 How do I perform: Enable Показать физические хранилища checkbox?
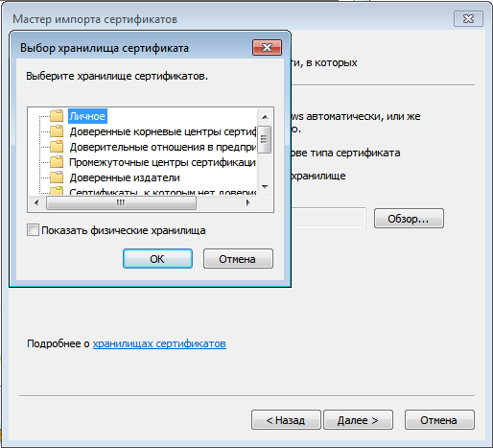pos(33,230)
